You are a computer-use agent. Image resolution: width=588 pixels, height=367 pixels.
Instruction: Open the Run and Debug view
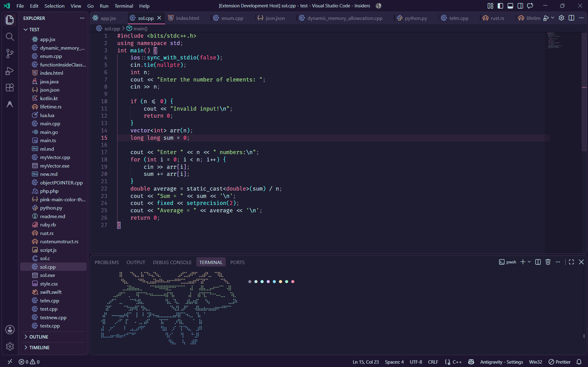pyautogui.click(x=10, y=71)
